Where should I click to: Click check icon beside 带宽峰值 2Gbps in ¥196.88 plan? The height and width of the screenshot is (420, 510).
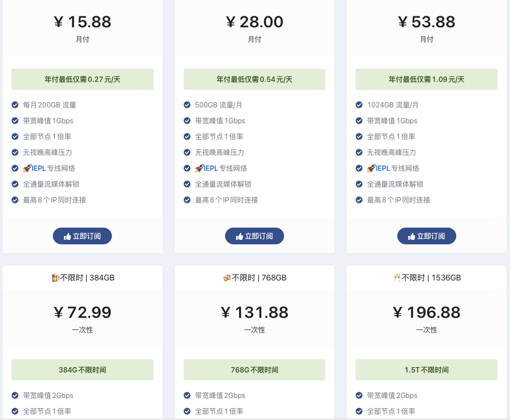[359, 395]
